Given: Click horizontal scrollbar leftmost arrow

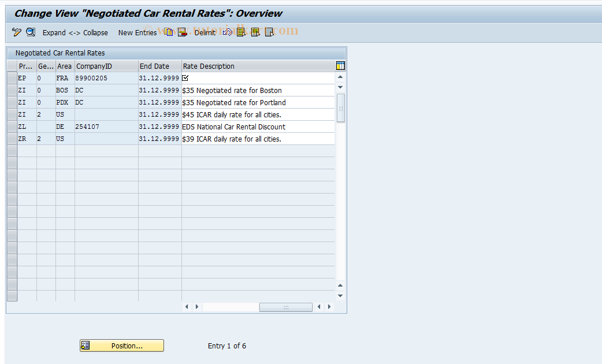Looking at the screenshot, I should tap(187, 307).
